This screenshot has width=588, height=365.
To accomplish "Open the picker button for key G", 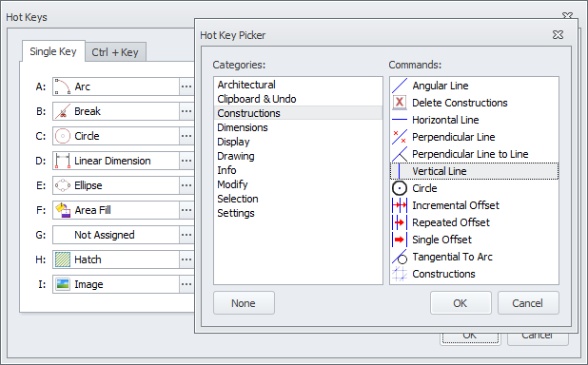I will (x=186, y=235).
